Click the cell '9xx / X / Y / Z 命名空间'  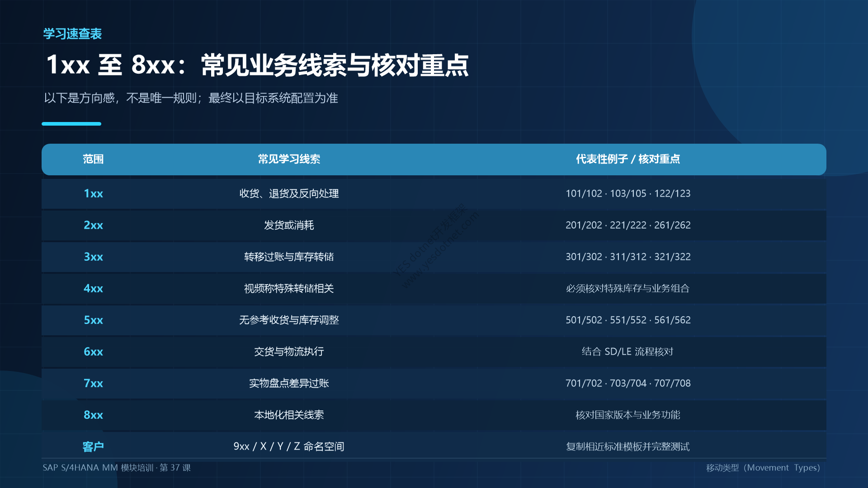289,446
